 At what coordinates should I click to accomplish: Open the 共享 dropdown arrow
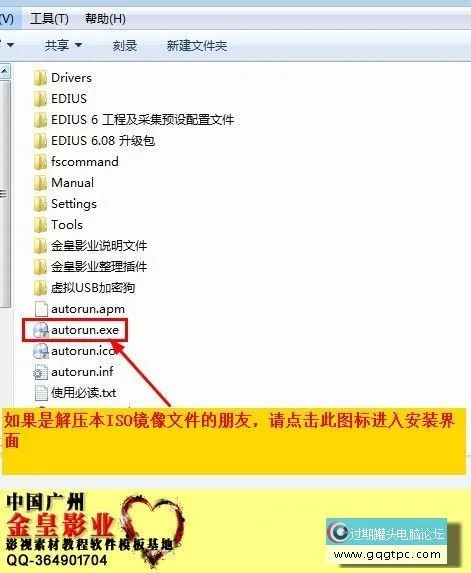tap(78, 45)
